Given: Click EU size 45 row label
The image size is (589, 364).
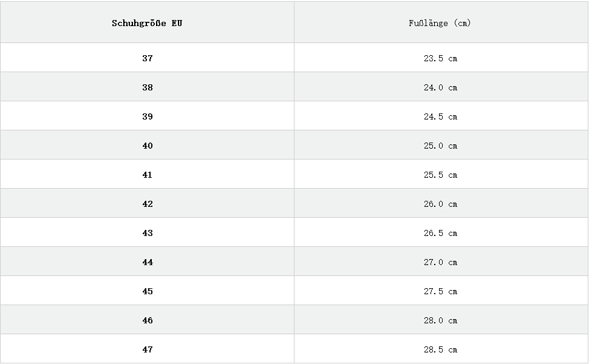Looking at the screenshot, I should pos(148,291).
